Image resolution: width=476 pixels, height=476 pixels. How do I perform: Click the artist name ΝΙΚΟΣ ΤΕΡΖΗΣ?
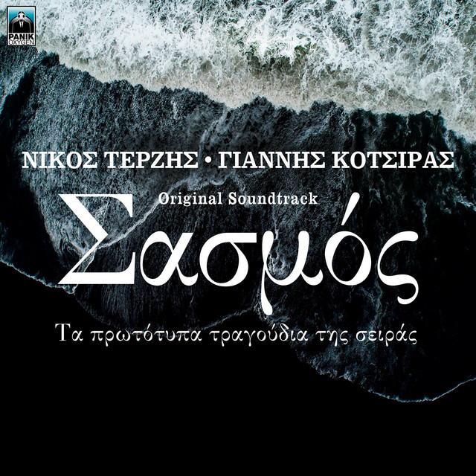110,160
